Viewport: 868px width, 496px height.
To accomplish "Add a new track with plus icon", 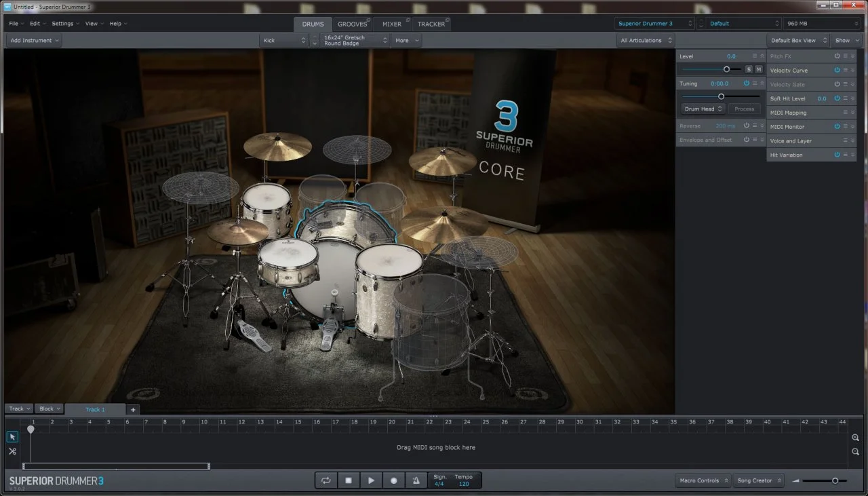I will coord(133,409).
